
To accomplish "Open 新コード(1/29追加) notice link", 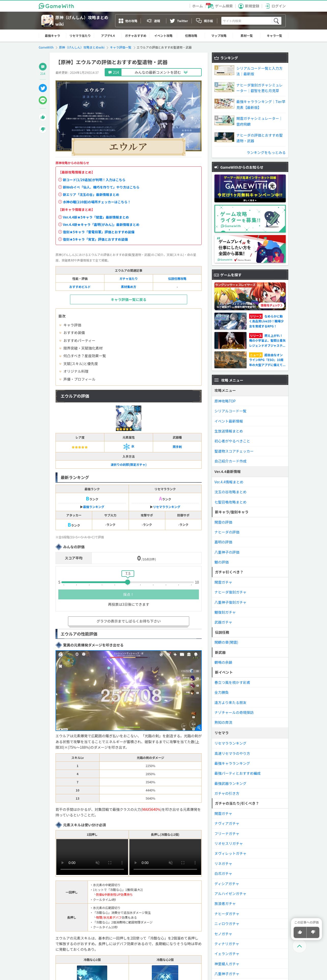I will (x=94, y=180).
